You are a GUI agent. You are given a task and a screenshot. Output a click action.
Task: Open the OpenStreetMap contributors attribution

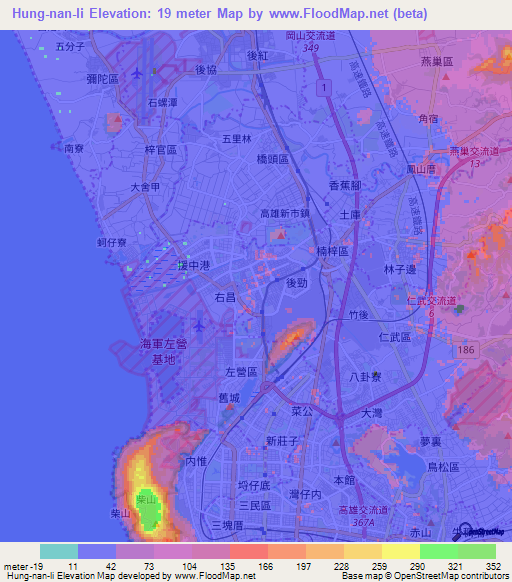click(x=451, y=576)
